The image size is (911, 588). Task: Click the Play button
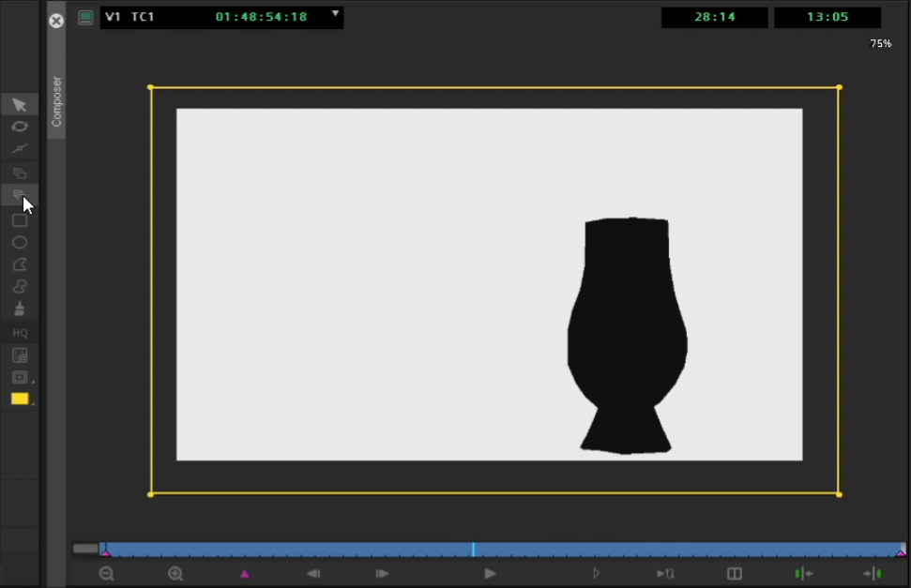(x=490, y=574)
